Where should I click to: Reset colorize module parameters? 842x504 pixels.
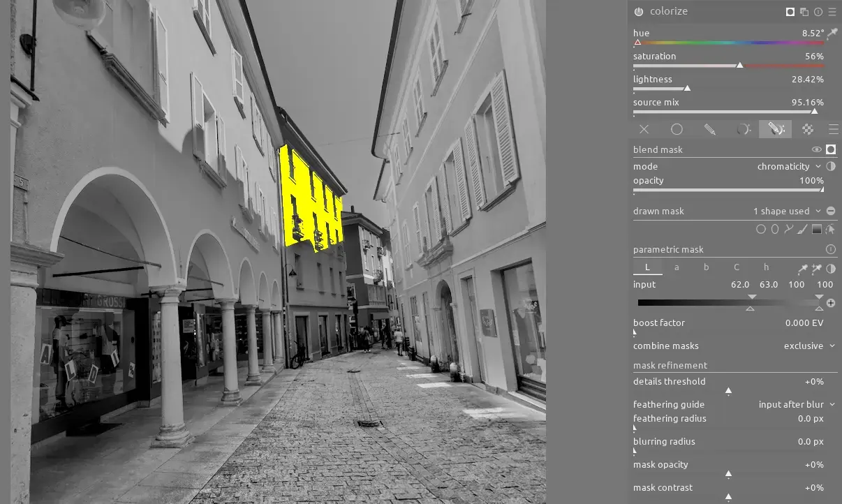click(818, 12)
